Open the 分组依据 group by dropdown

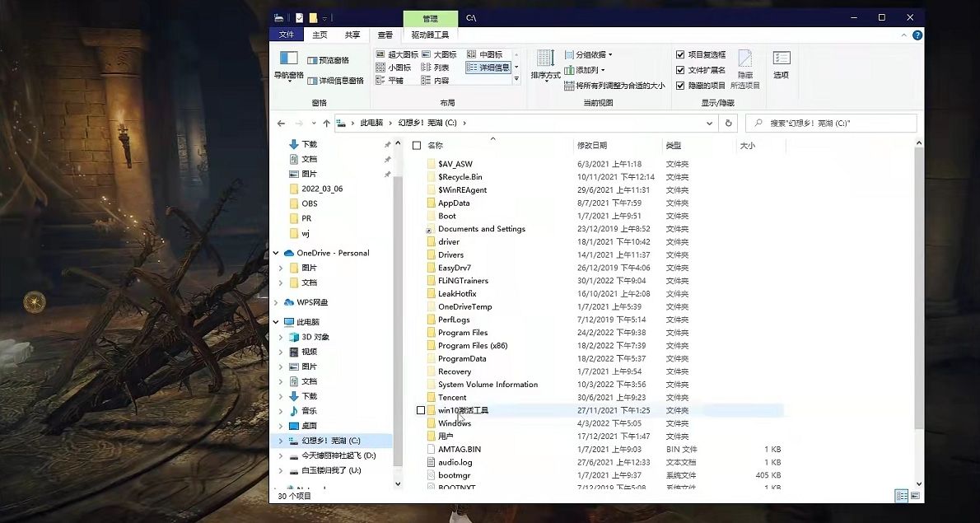pyautogui.click(x=589, y=54)
